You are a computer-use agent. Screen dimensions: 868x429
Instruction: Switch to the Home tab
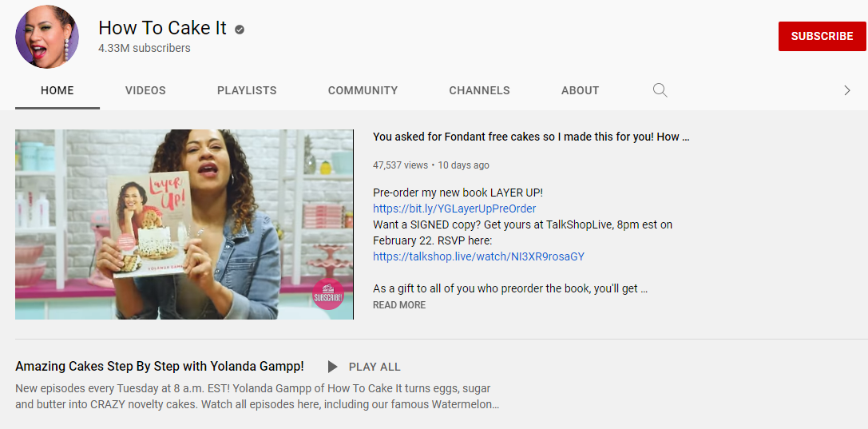click(57, 90)
